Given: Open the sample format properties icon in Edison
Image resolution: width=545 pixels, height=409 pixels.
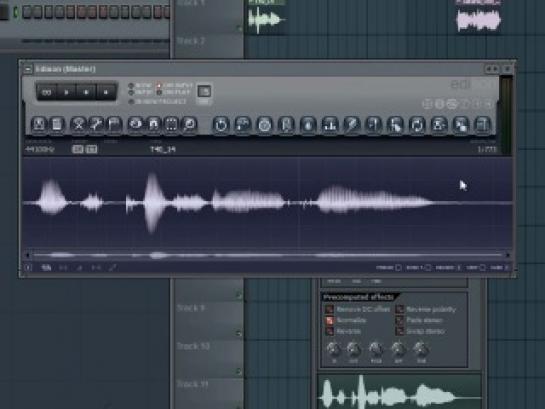Looking at the screenshot, I should pos(57,124).
